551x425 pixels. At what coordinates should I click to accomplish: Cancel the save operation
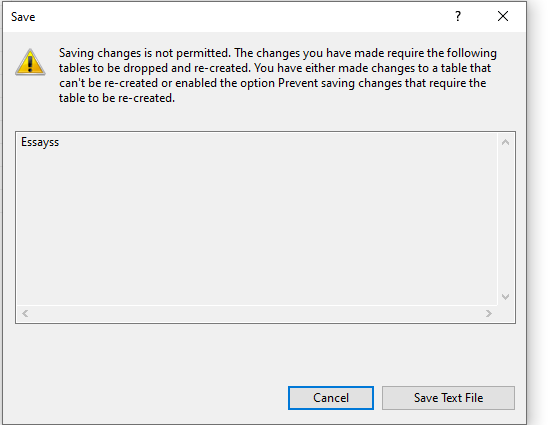tap(331, 398)
